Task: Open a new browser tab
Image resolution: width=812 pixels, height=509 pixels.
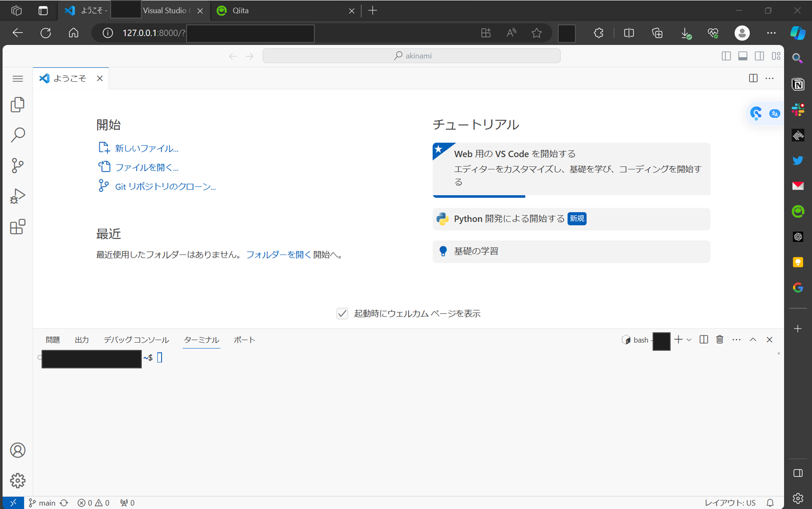Action: point(373,10)
